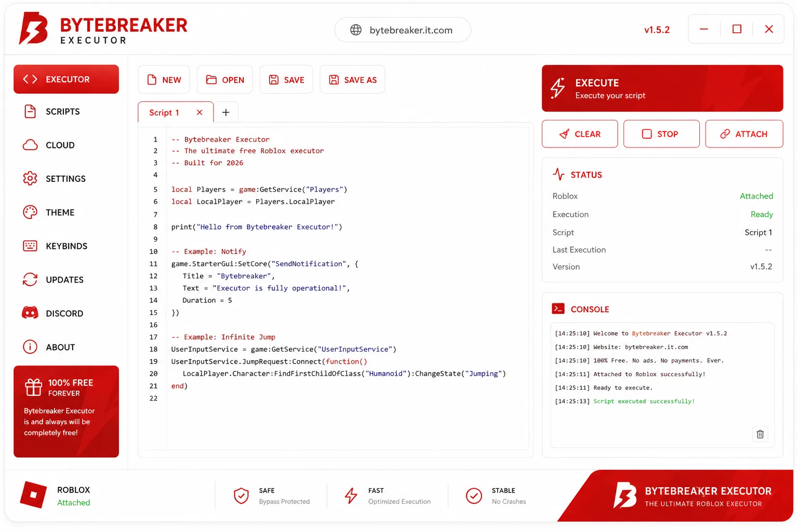The height and width of the screenshot is (532, 798).
Task: Click the Updates refresh icon
Action: point(30,280)
